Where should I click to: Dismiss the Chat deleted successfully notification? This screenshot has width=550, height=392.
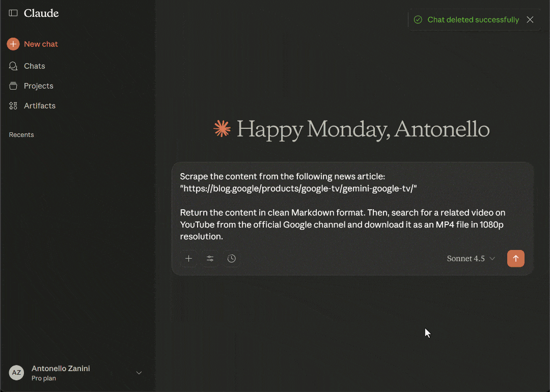(x=530, y=20)
